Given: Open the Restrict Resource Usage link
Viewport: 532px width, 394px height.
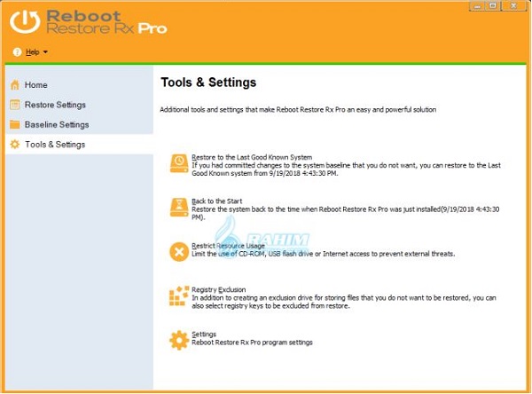Looking at the screenshot, I should point(228,246).
